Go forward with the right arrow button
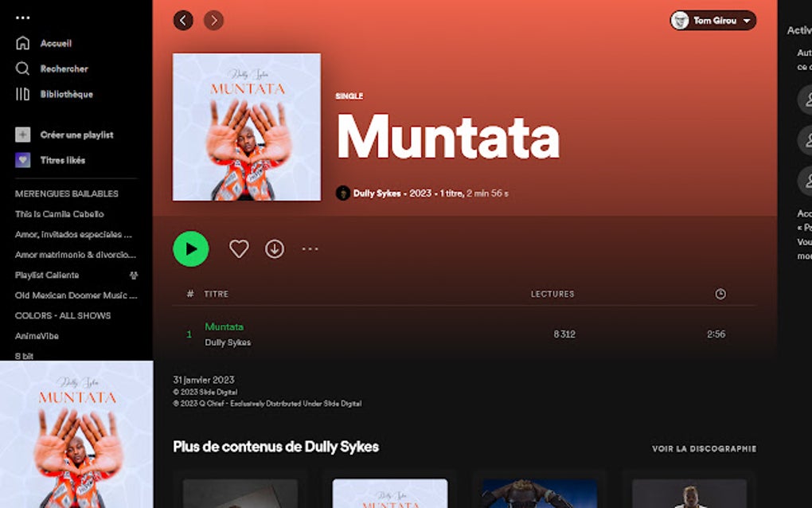The width and height of the screenshot is (812, 508). pyautogui.click(x=213, y=21)
